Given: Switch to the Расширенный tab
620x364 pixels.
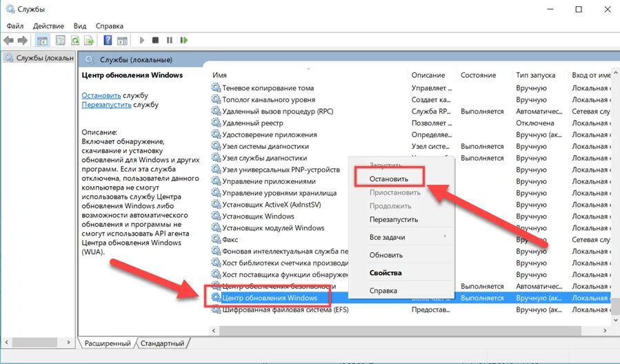Looking at the screenshot, I should (x=107, y=343).
